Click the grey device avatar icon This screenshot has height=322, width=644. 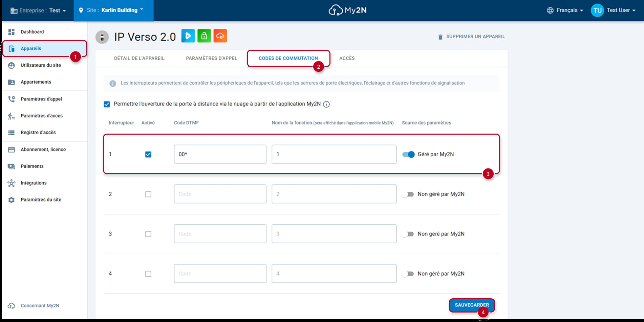tap(102, 37)
